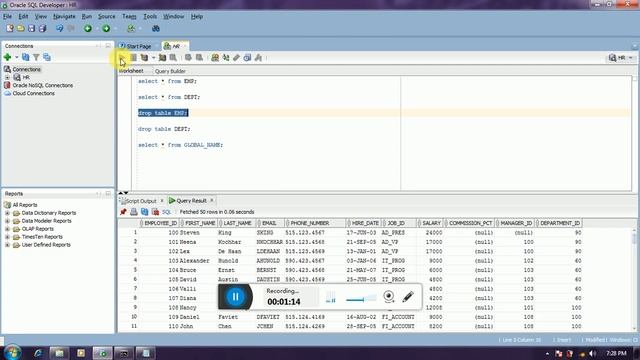This screenshot has width=640, height=360.
Task: Open dropdown arrow next to Explain Plan
Action: [x=153, y=58]
